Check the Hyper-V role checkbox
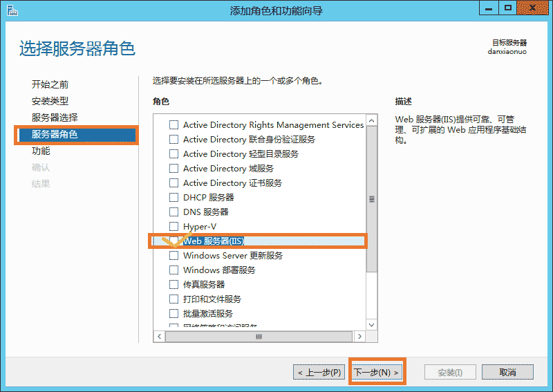Image resolution: width=553 pixels, height=392 pixels. pyautogui.click(x=174, y=227)
